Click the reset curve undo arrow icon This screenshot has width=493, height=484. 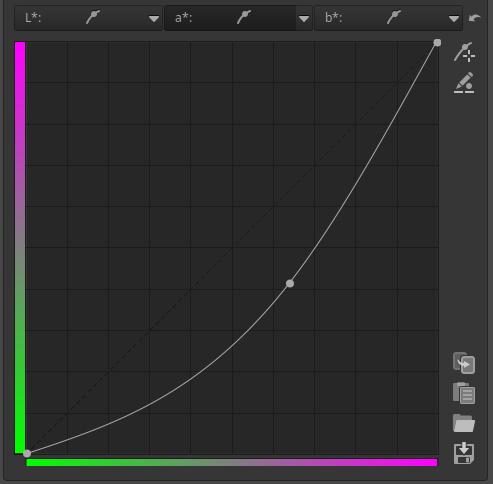[474, 18]
